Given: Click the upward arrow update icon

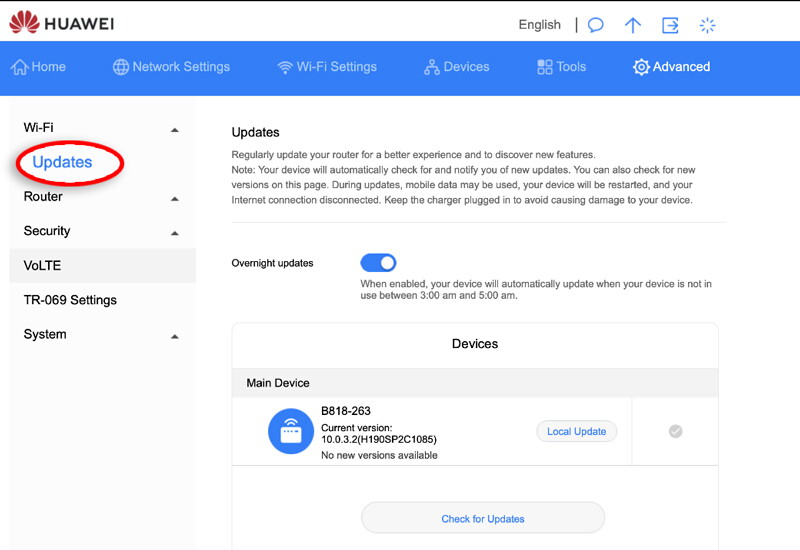Looking at the screenshot, I should pyautogui.click(x=633, y=24).
